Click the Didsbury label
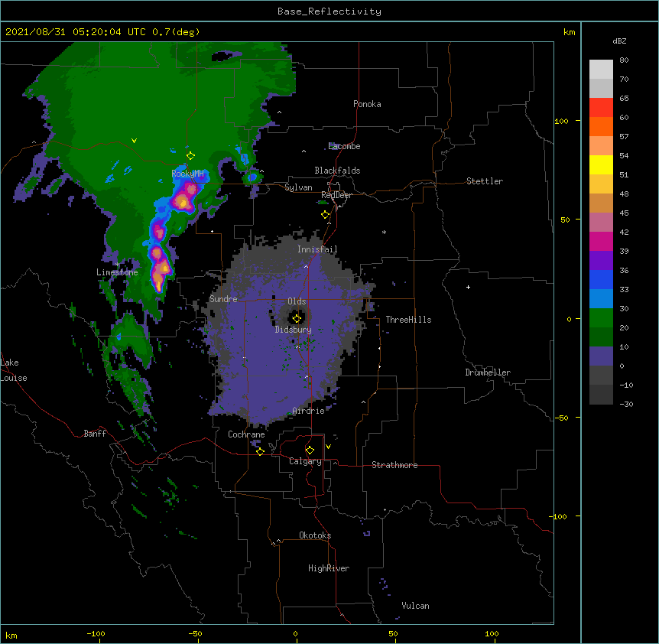Screen dimensions: 659x644 pos(294,330)
